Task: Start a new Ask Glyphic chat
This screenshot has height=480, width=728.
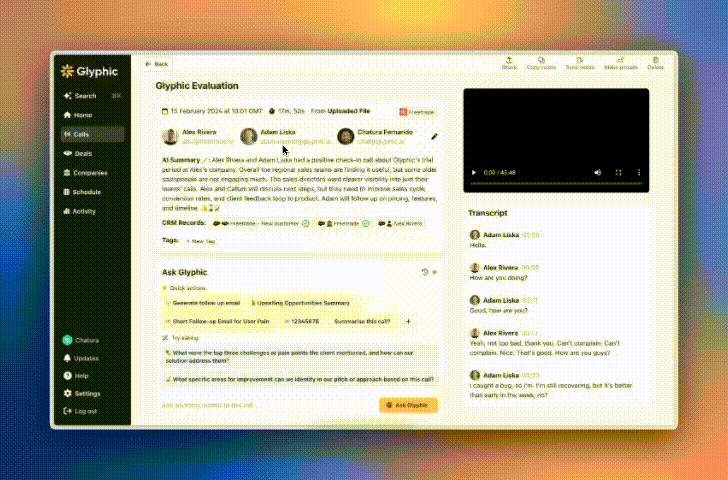Action: (x=435, y=272)
